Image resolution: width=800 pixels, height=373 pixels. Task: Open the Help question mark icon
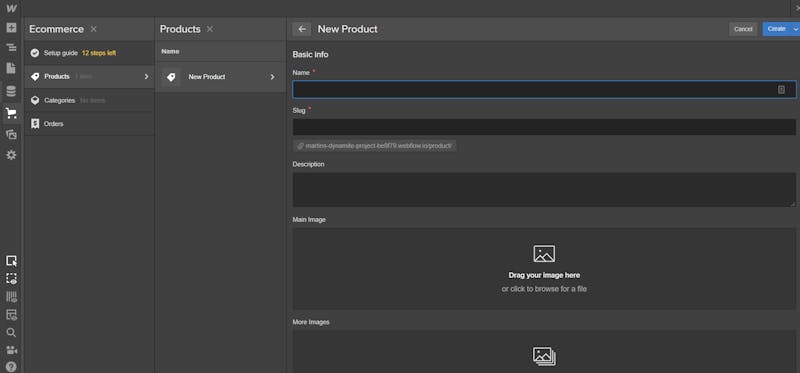pos(11,366)
